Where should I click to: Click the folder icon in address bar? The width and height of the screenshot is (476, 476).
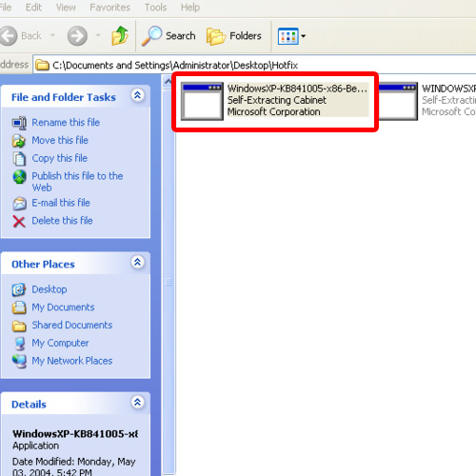click(x=42, y=65)
